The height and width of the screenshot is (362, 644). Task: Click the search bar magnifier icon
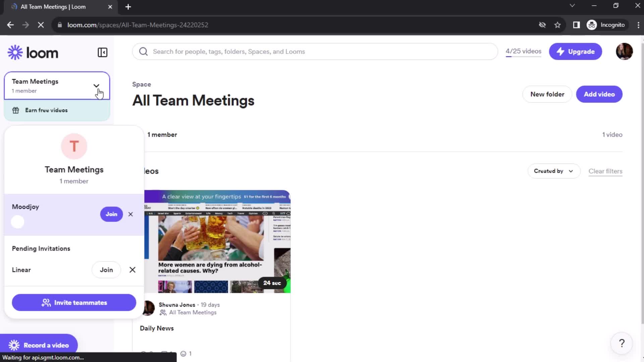(x=144, y=52)
